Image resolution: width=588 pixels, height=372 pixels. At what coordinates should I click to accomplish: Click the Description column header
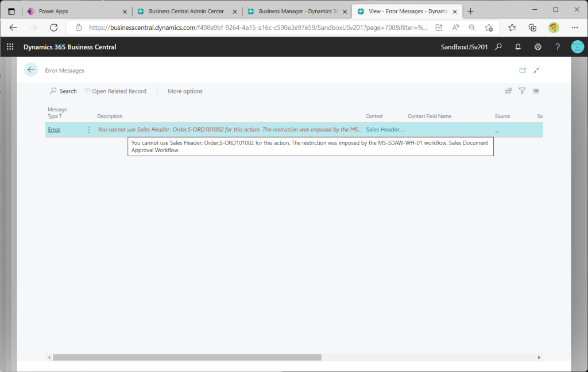(110, 116)
